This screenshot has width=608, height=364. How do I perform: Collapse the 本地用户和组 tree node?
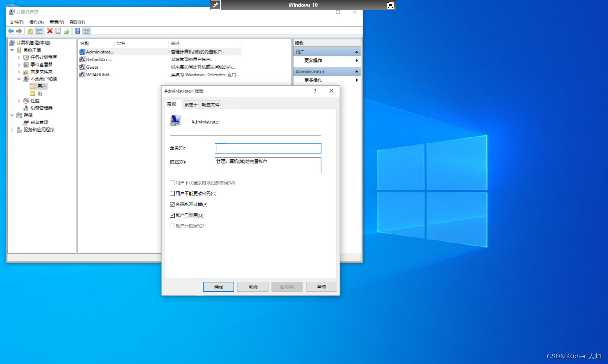(x=19, y=79)
